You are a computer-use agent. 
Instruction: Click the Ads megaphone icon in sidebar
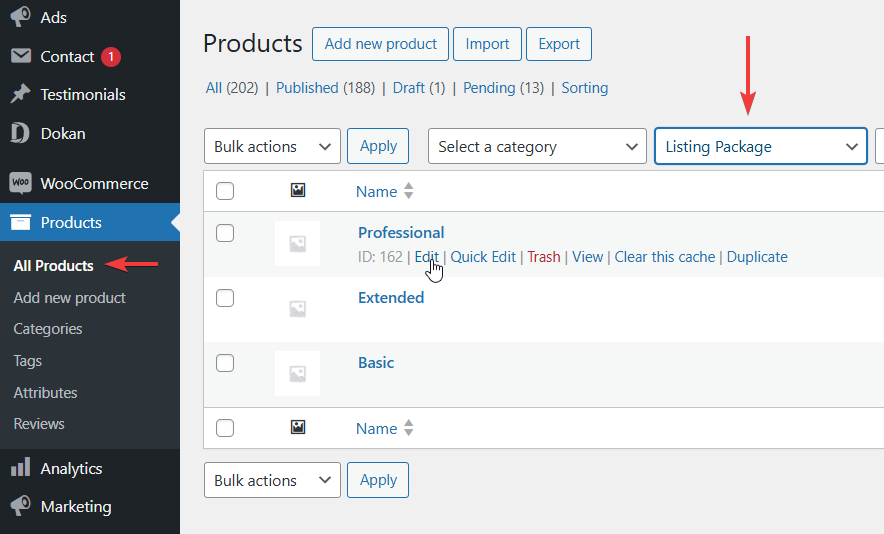coord(20,17)
